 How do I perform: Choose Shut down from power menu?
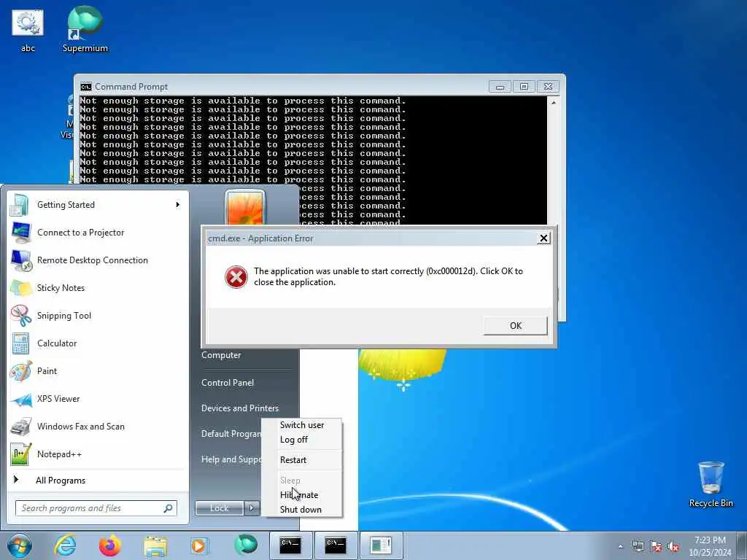coord(302,510)
